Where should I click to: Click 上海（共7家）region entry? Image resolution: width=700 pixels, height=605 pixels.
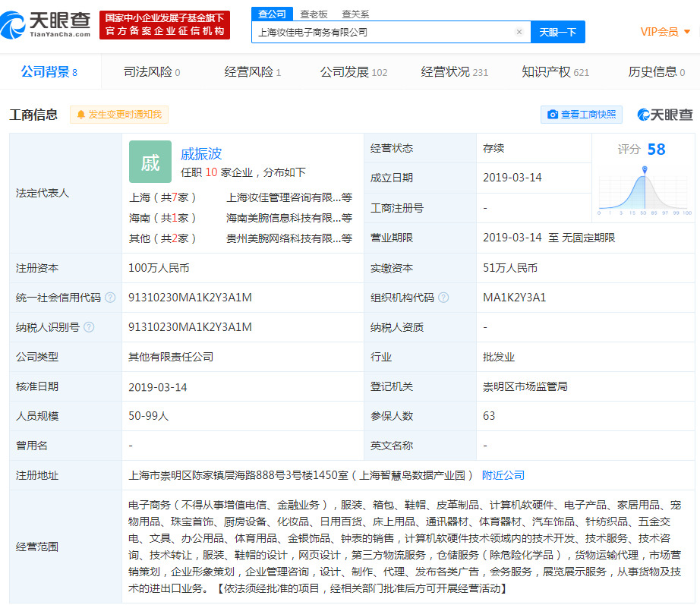pos(162,198)
